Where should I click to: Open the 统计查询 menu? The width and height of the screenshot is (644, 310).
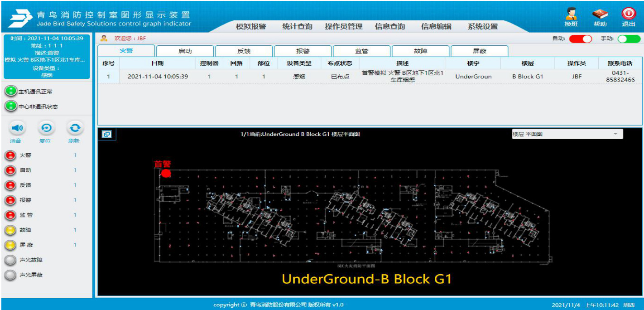(x=297, y=27)
